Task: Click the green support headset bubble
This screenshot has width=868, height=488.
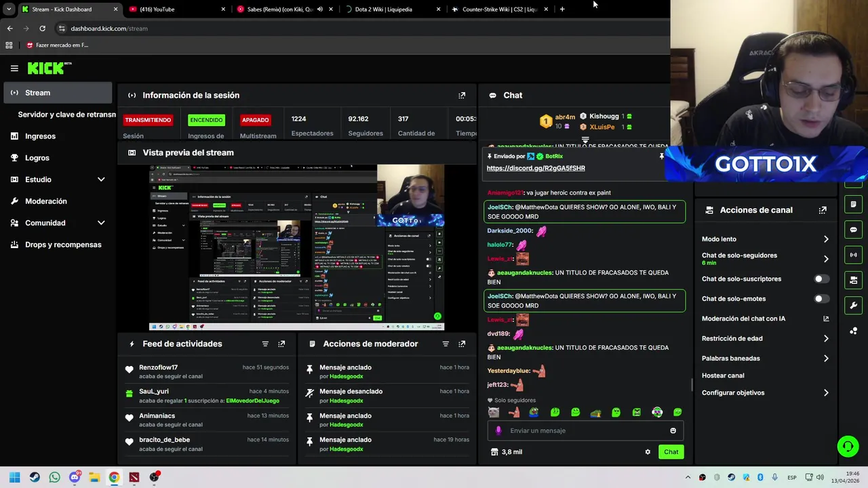Action: pos(848,446)
